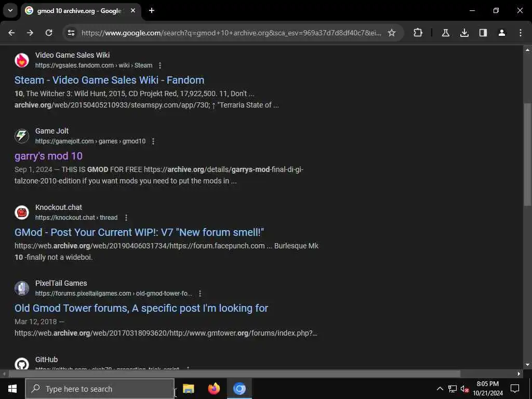Click the GitHub site name
Viewport: 532px width, 399px height.
coord(46,360)
